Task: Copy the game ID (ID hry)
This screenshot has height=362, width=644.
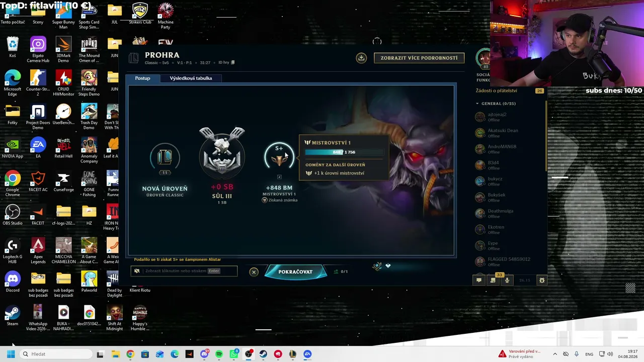Action: coord(232,63)
